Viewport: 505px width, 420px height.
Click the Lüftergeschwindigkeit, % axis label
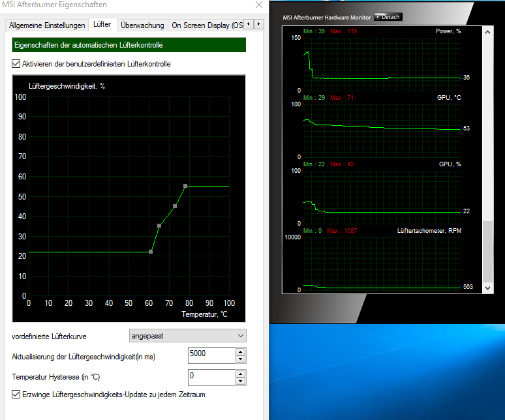pos(67,86)
